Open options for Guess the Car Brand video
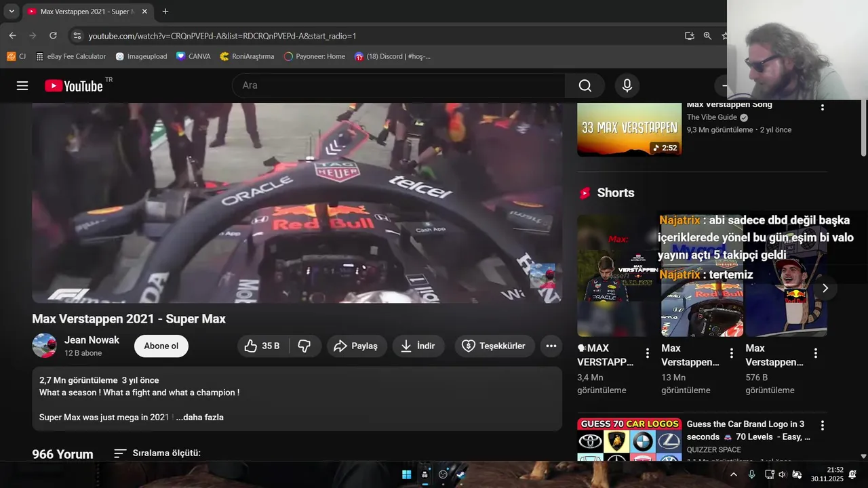Screen dimensions: 868x488 tap(823, 426)
